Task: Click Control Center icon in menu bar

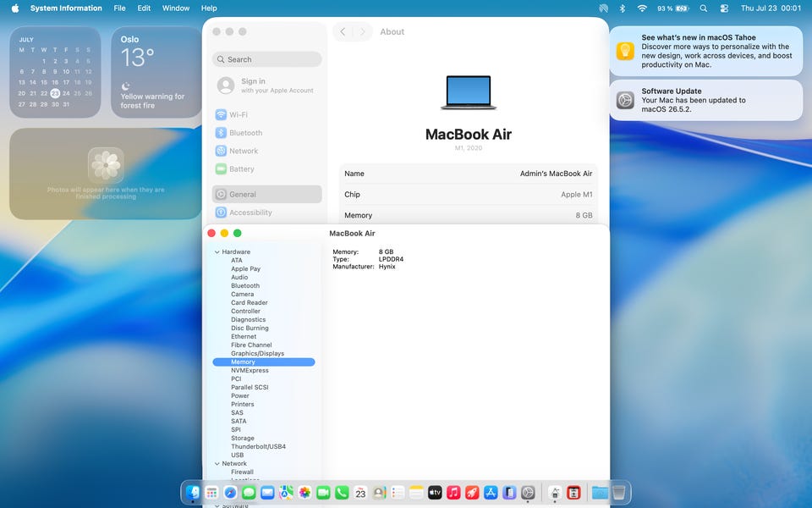Action: click(724, 8)
